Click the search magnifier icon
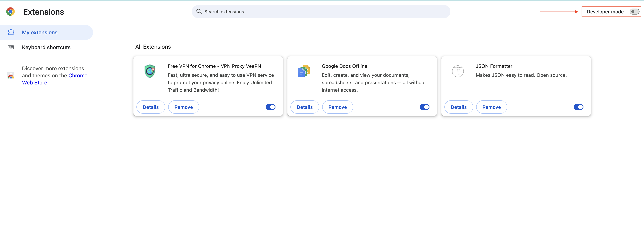Screen dimensions: 644x230 click(x=199, y=12)
